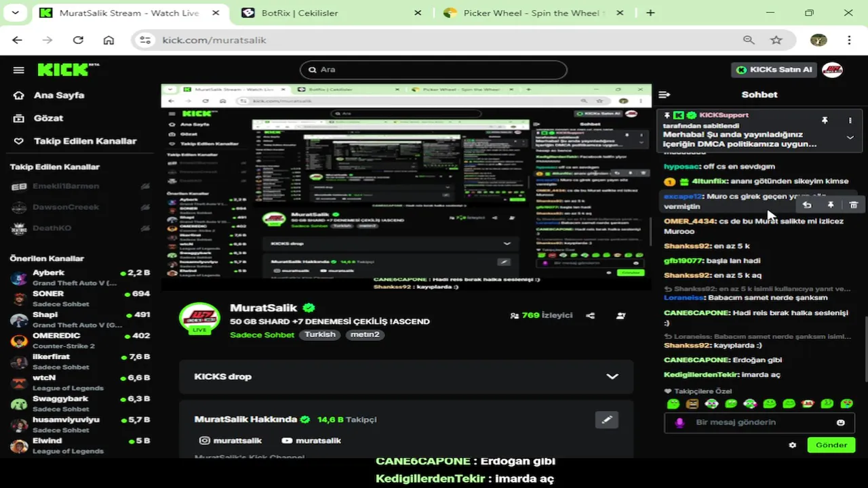
Task: Close the MuratSalik Stream tab
Action: point(215,13)
